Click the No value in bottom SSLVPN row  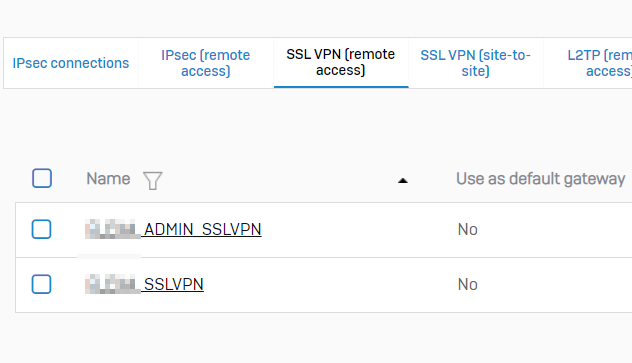[468, 285]
